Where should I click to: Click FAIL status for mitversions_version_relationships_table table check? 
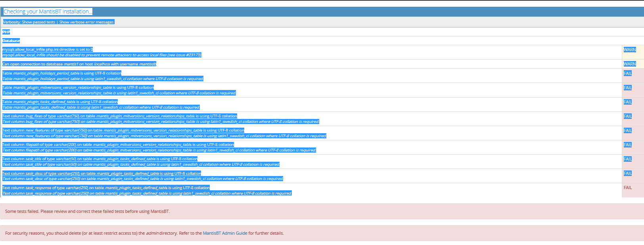(627, 88)
